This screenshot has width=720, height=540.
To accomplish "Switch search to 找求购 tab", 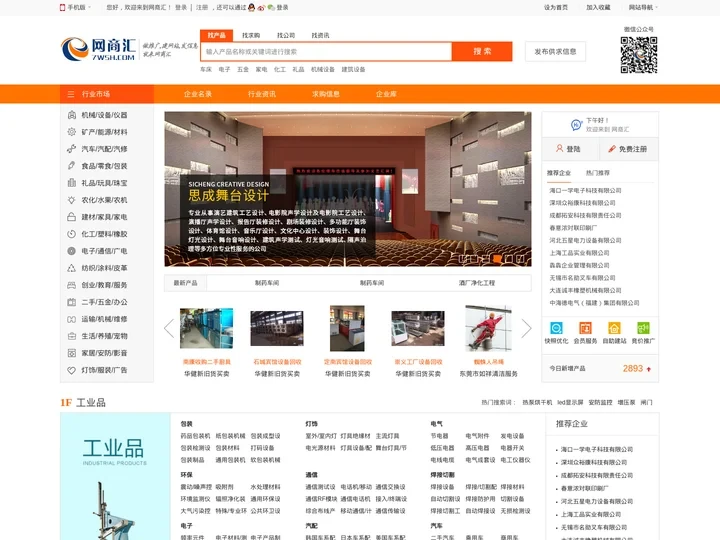I will [251, 35].
